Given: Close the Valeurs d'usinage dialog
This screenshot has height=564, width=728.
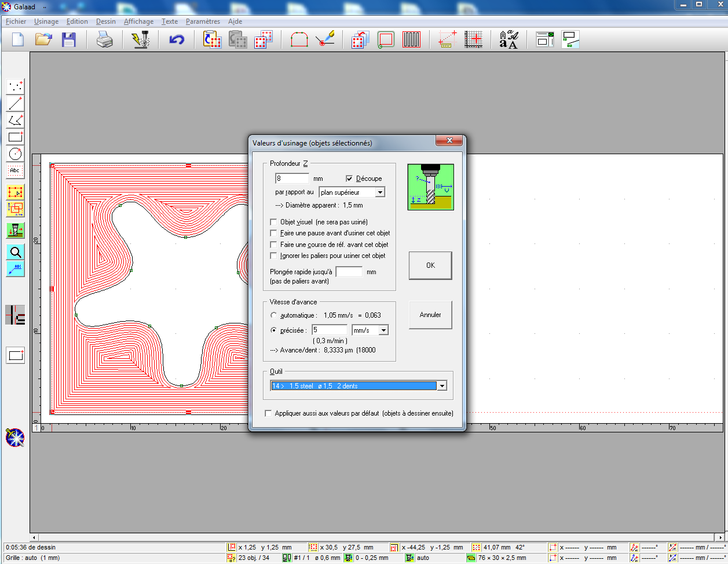Looking at the screenshot, I should (449, 140).
